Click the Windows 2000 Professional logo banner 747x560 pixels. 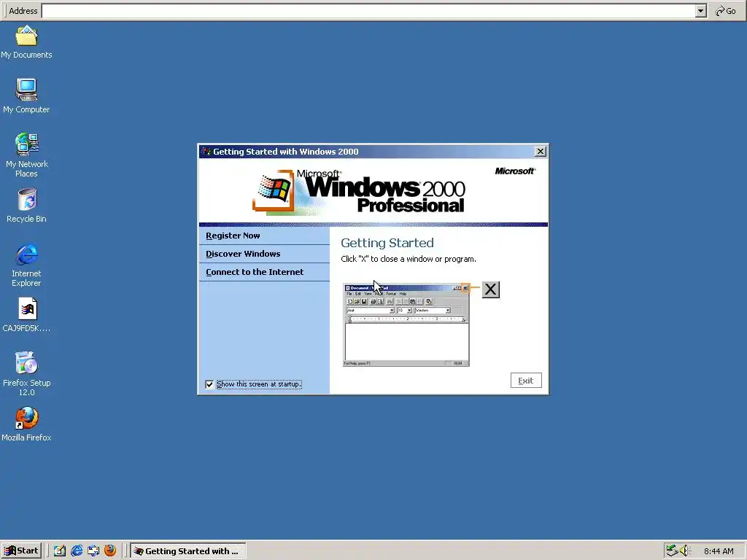pos(359,192)
